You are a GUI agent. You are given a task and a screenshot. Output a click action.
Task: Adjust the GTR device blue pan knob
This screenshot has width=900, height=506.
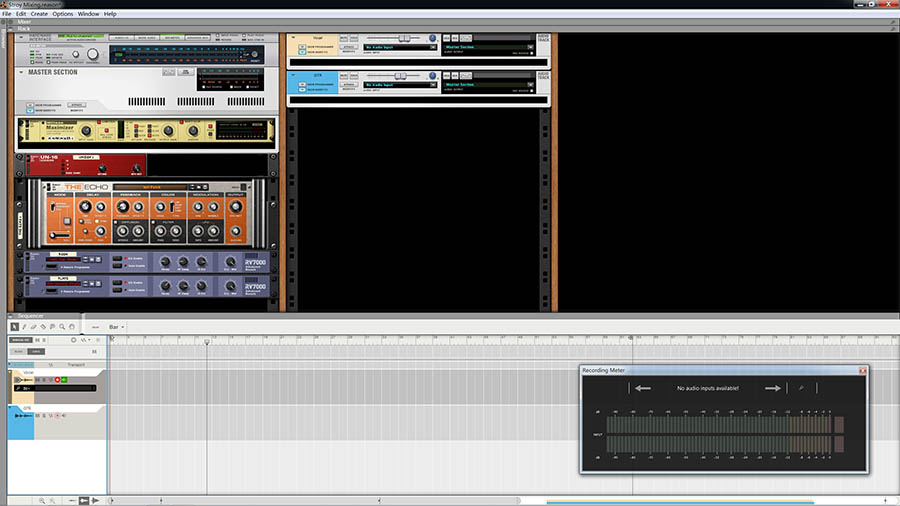tap(432, 76)
